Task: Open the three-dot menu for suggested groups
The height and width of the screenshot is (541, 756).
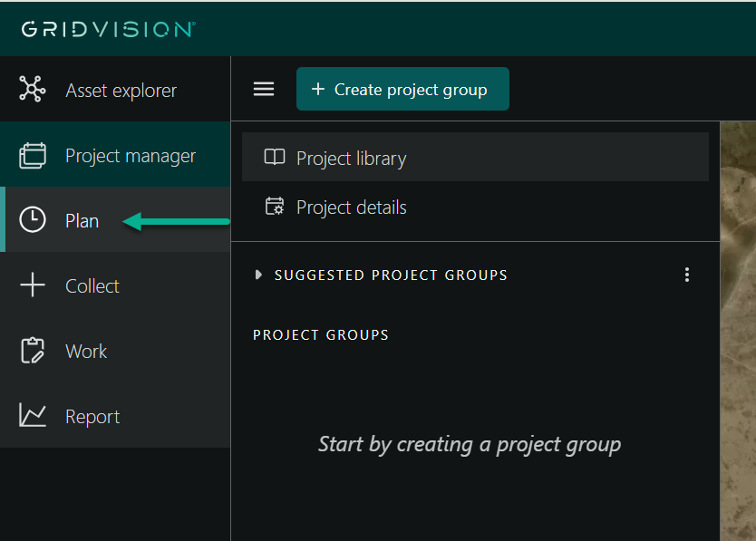Action: coord(686,275)
